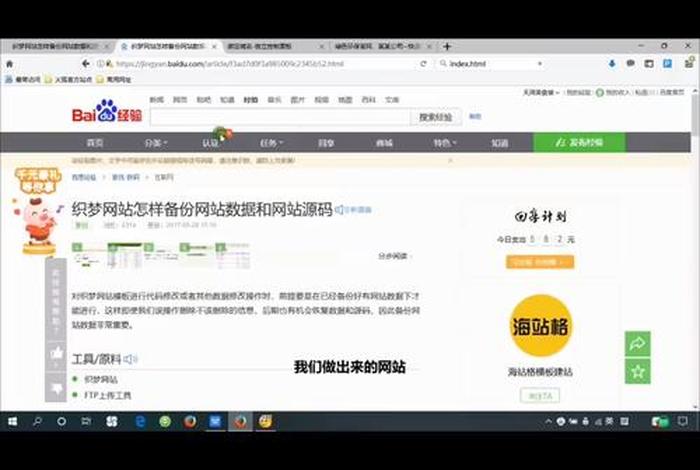This screenshot has height=470, width=700.
Task: Open step 3 thumbnail image
Action: (x=161, y=256)
